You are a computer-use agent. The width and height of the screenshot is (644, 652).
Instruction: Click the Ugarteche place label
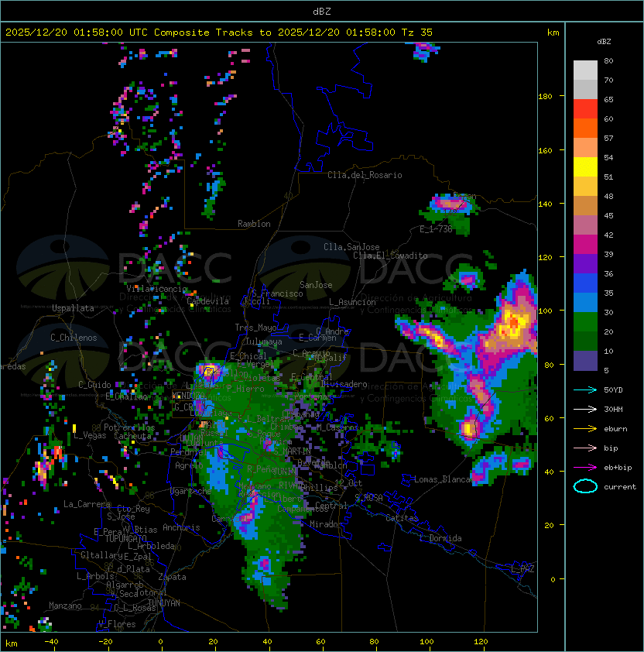pyautogui.click(x=191, y=491)
